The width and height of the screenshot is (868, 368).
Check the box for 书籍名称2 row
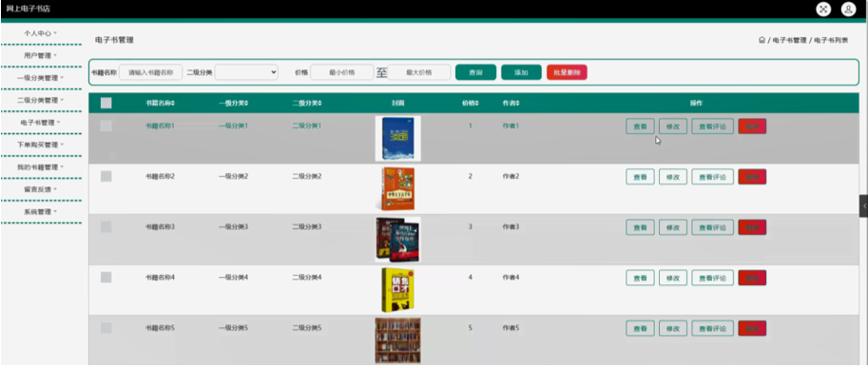point(106,177)
